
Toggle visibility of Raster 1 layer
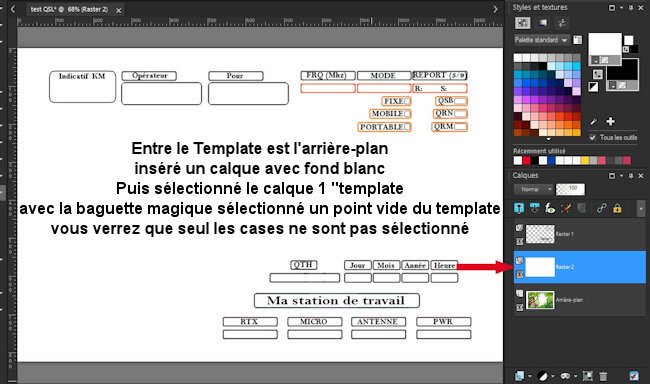tap(519, 228)
